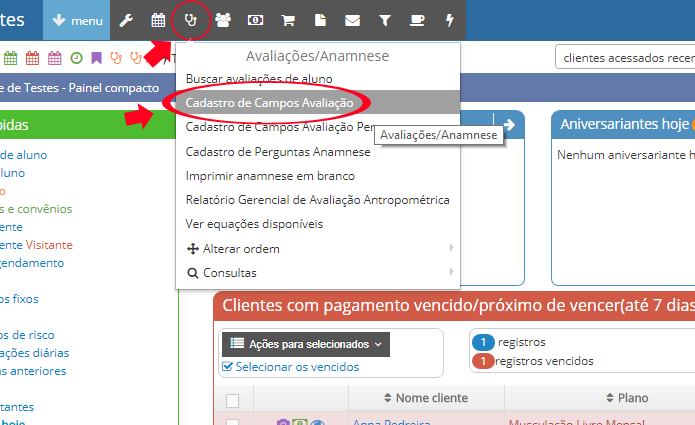Select Cadastro de Campos Avaliação

click(269, 102)
